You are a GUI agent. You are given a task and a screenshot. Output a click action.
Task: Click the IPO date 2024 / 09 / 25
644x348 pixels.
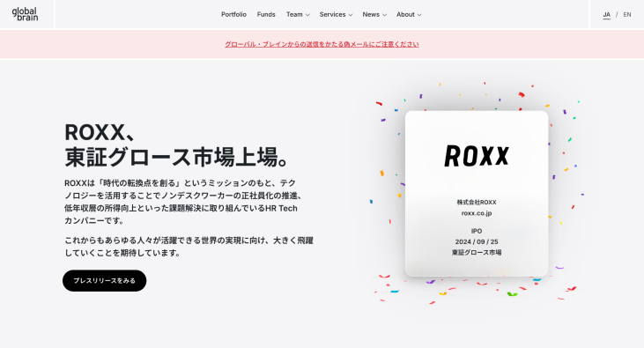point(477,241)
